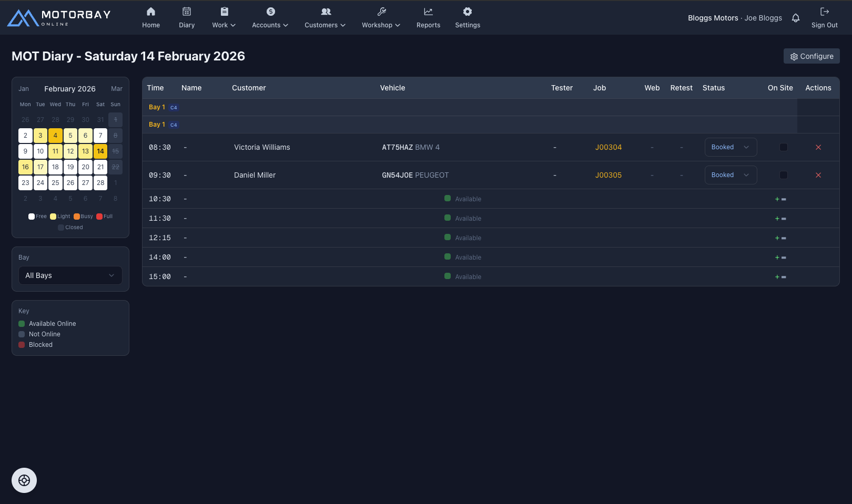Click the block icon on the 12:15 slot
The height and width of the screenshot is (504, 852).
point(784,238)
